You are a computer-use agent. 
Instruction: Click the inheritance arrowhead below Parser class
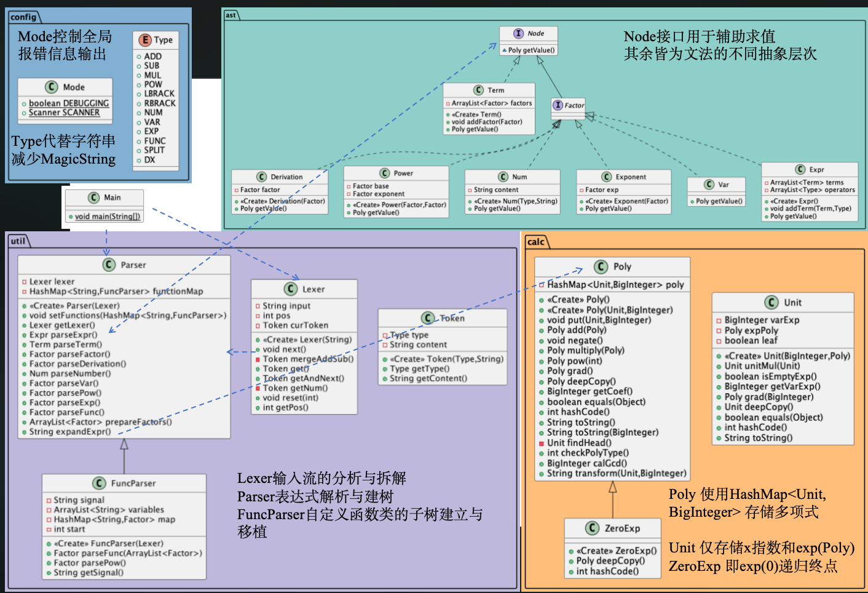click(124, 444)
